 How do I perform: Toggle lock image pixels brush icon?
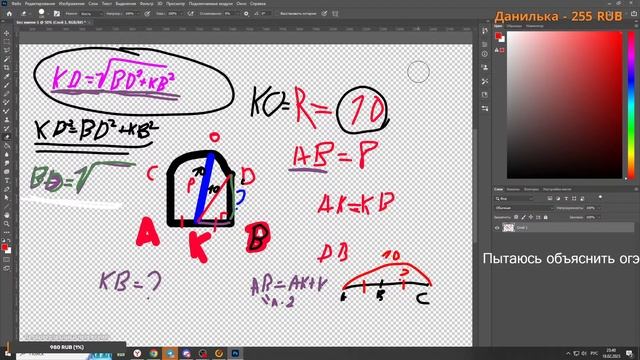click(x=524, y=217)
